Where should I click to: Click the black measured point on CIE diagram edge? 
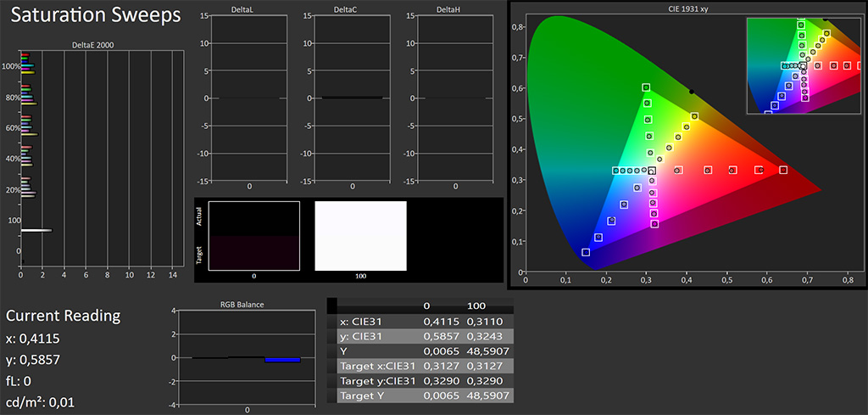click(x=691, y=92)
